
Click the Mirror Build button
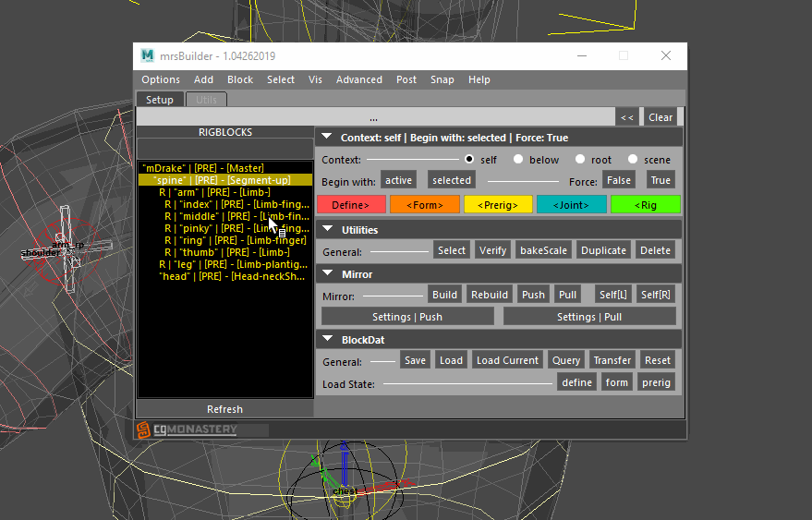coord(445,295)
